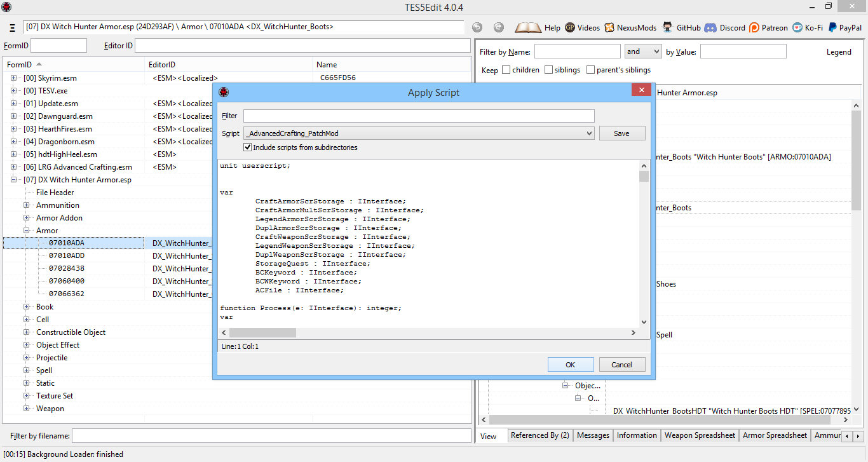The width and height of the screenshot is (868, 462).
Task: Switch to the Messages tab
Action: [593, 435]
